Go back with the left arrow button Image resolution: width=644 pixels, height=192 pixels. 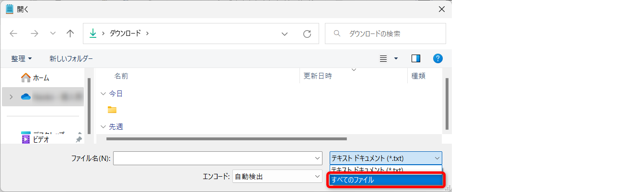[13, 34]
